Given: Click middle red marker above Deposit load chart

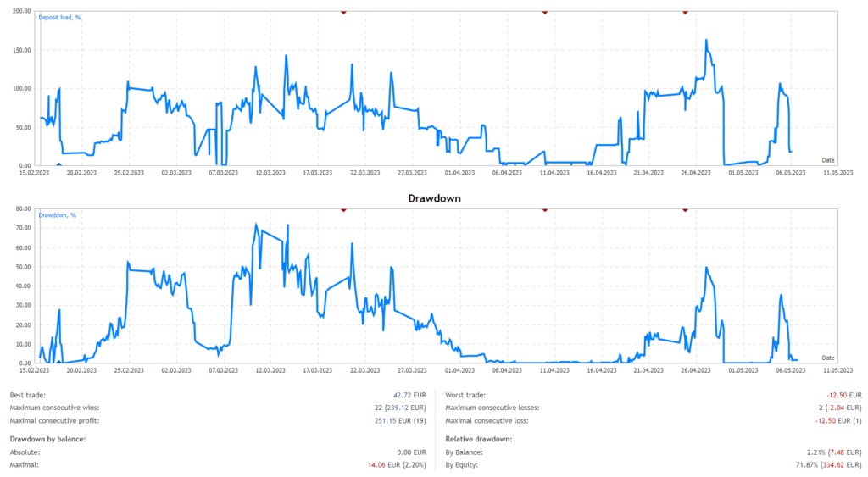Looking at the screenshot, I should (545, 12).
